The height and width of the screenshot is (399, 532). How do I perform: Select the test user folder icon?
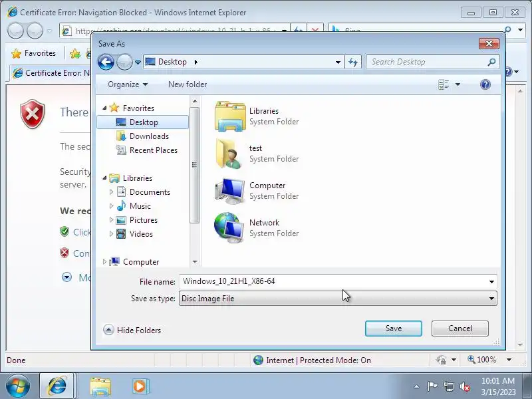click(x=230, y=154)
